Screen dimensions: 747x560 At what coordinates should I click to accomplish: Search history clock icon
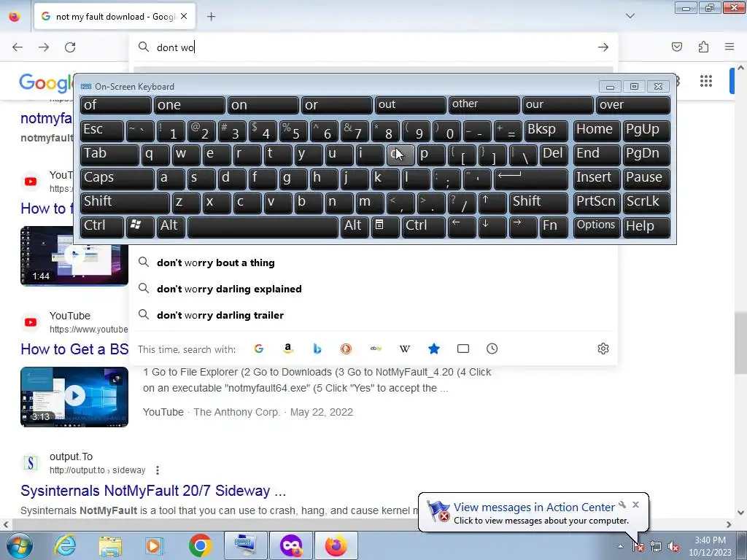492,349
